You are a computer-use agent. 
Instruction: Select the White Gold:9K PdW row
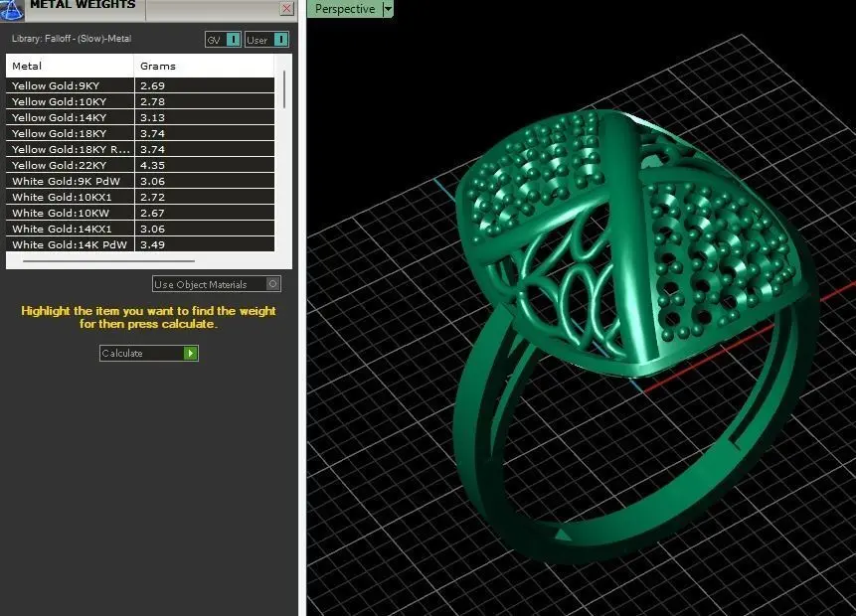click(x=140, y=181)
